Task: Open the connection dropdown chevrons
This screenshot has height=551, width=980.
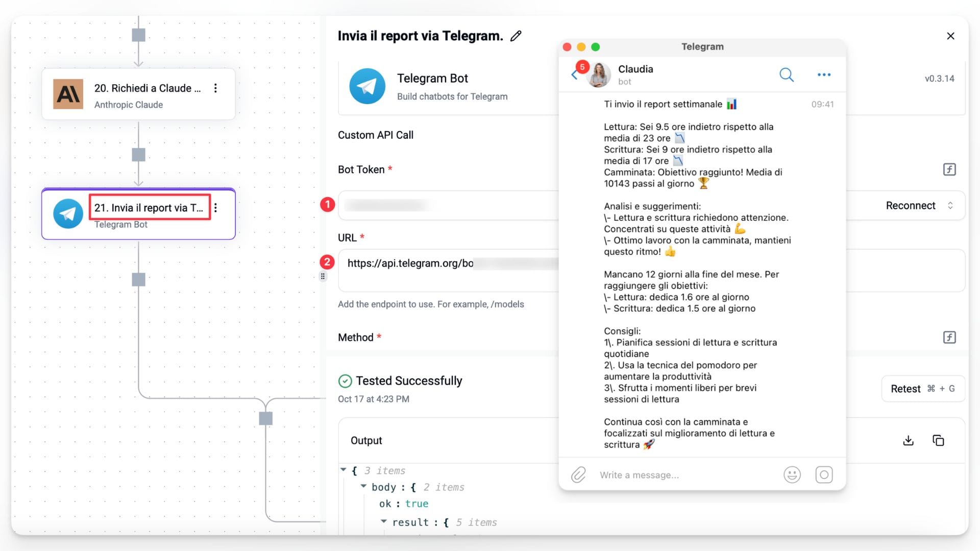Action: point(950,206)
